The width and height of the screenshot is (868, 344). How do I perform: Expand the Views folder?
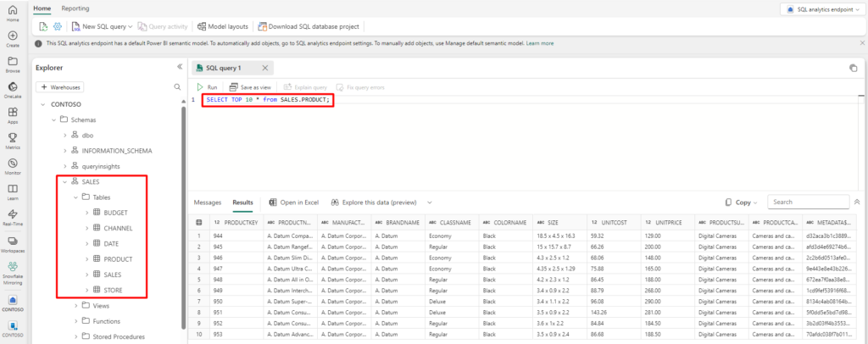coord(75,305)
